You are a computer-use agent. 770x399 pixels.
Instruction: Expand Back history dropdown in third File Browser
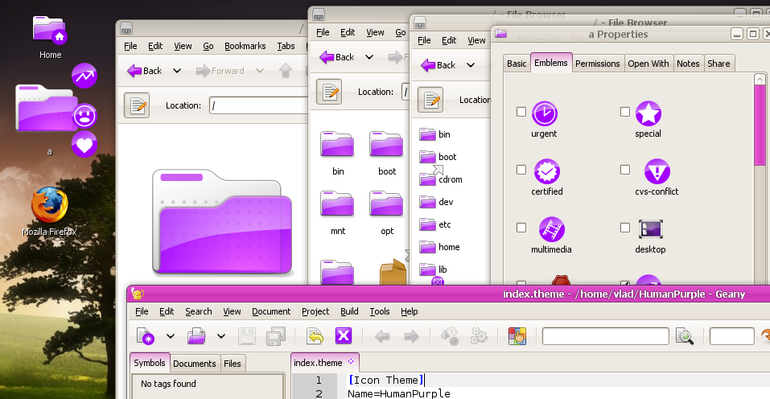click(470, 65)
